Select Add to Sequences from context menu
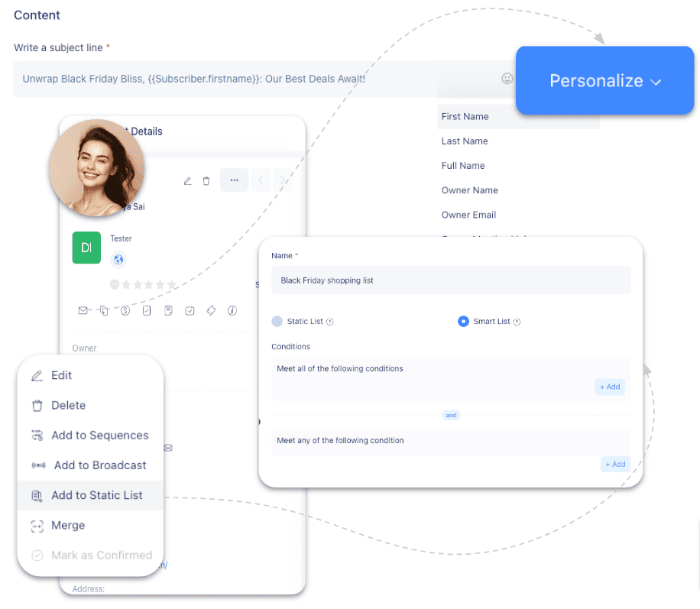700x609 pixels. pyautogui.click(x=99, y=436)
